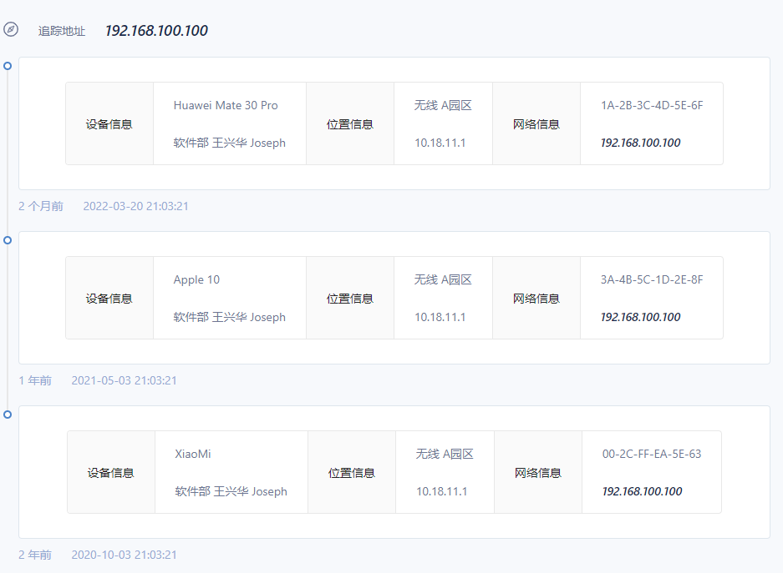Click timestamp 2021-05-03 21:03:21
783x573 pixels.
pos(124,380)
